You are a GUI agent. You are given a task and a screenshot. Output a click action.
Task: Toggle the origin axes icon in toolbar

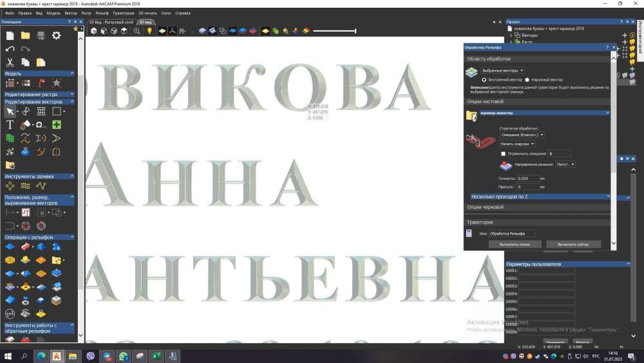click(173, 31)
